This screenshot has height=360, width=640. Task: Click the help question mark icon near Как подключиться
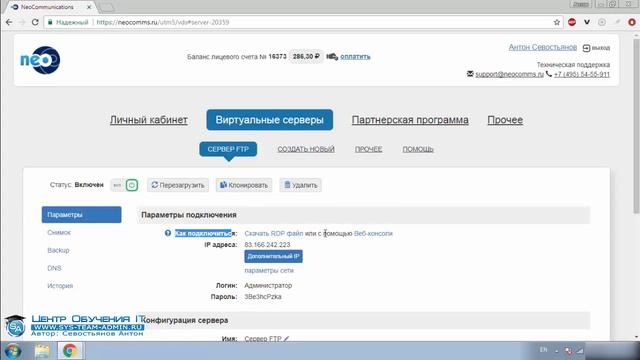(168, 233)
